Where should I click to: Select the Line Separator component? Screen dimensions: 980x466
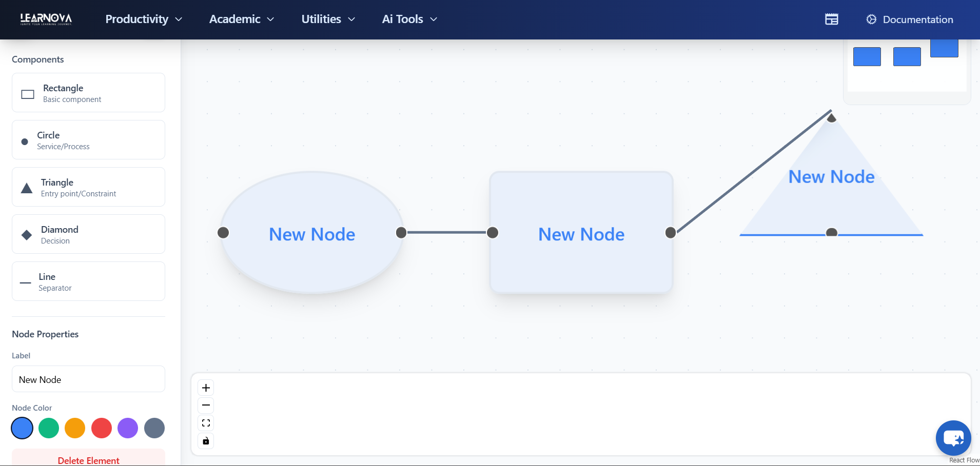(88, 281)
